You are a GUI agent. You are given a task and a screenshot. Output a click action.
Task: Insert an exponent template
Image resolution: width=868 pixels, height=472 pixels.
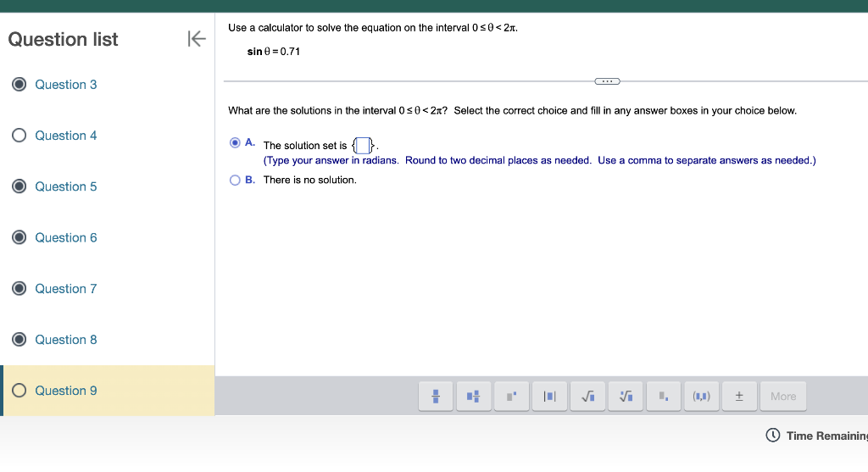(511, 397)
